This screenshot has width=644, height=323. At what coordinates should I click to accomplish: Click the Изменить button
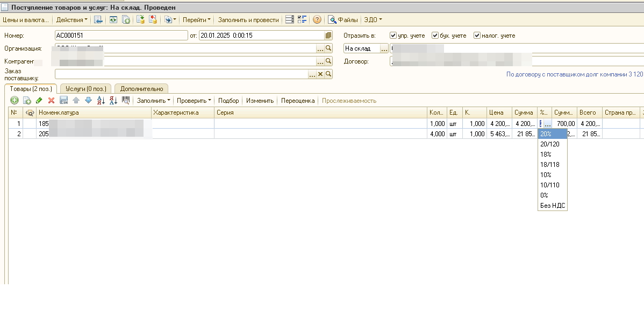coord(260,100)
